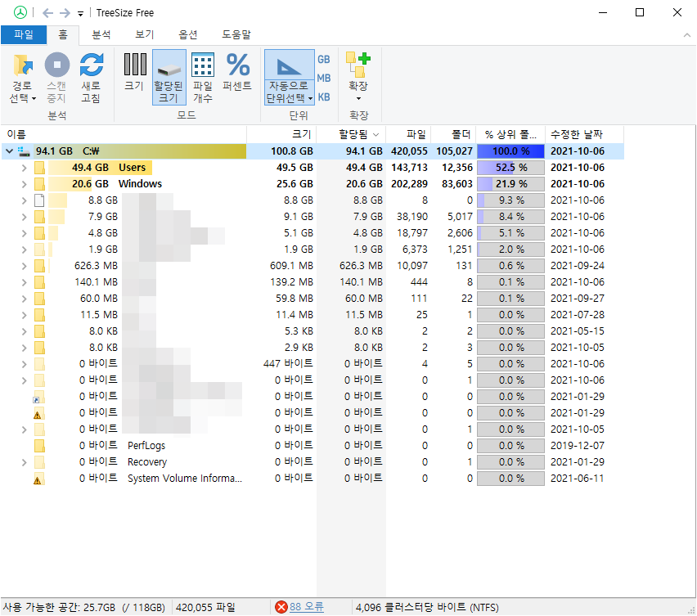
Task: Switch to 크기 size mode
Action: [135, 73]
